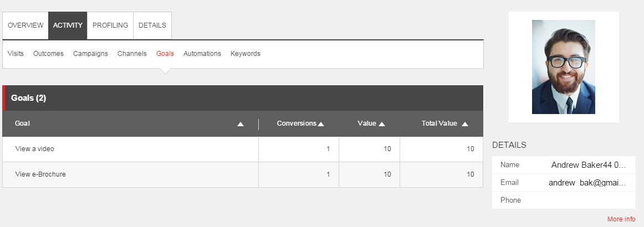Click the contact profile photo
The width and height of the screenshot is (644, 227).
[564, 67]
